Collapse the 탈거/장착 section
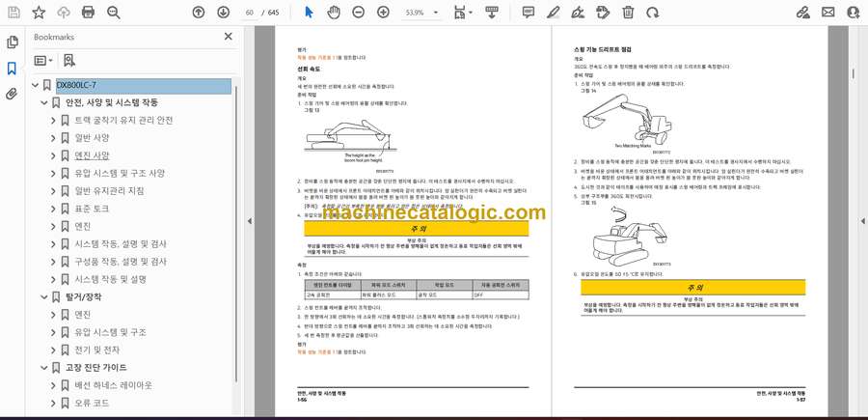The height and width of the screenshot is (420, 868). tap(44, 297)
